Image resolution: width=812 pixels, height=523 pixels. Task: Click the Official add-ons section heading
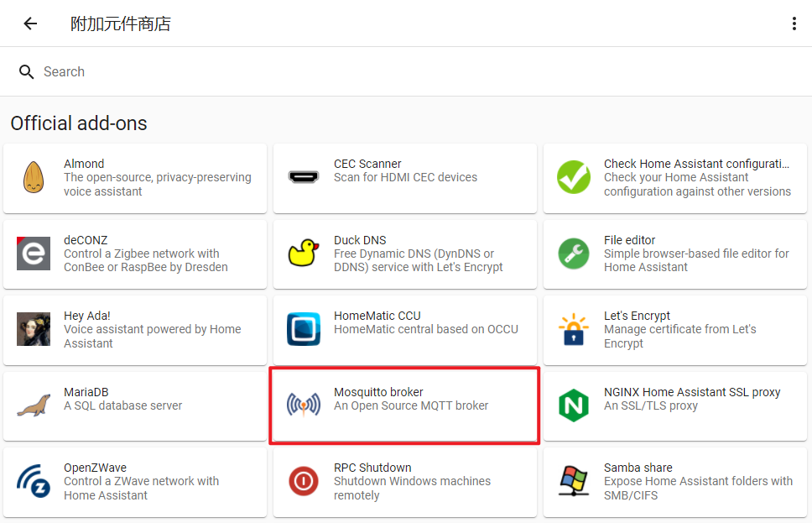79,123
